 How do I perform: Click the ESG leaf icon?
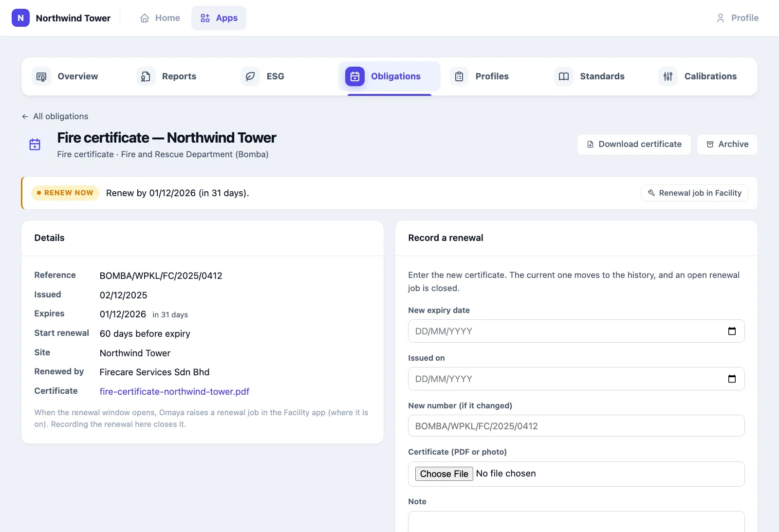(250, 76)
